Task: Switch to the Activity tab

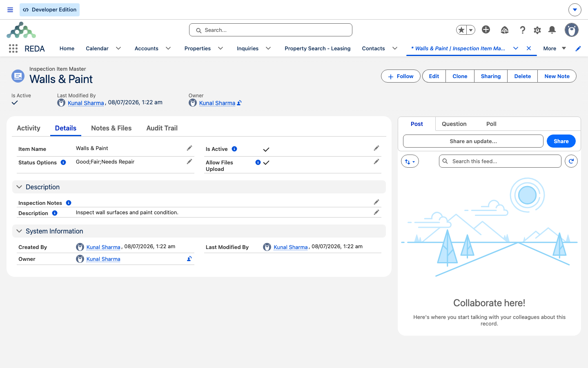Action: 29,128
